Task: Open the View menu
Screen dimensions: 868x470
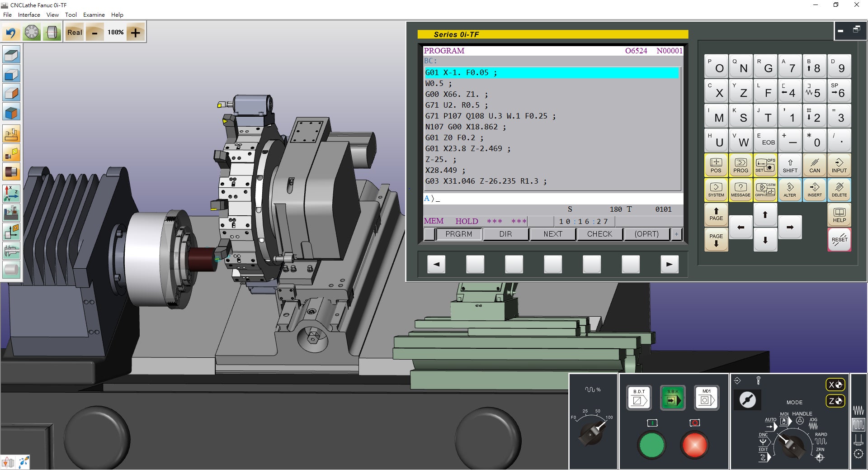Action: tap(52, 14)
